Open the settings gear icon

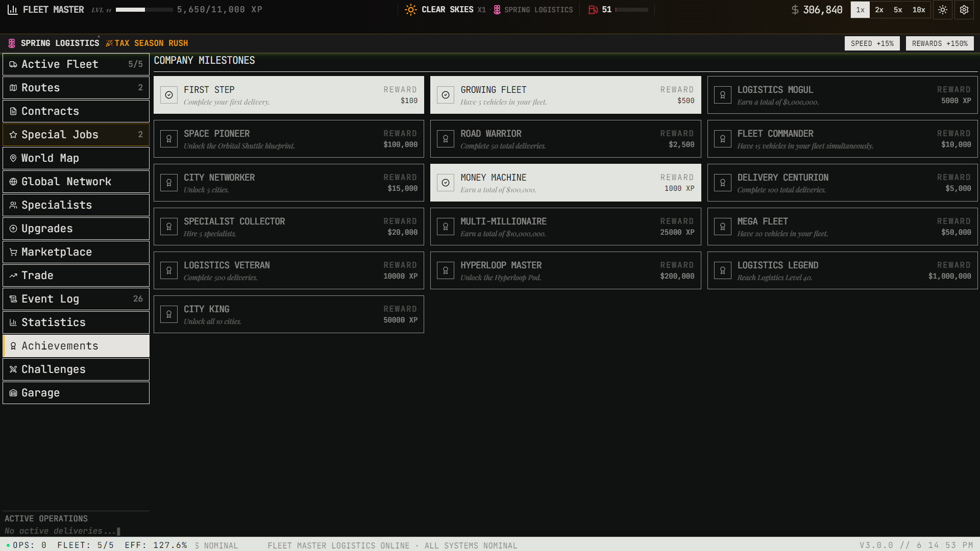pyautogui.click(x=964, y=10)
